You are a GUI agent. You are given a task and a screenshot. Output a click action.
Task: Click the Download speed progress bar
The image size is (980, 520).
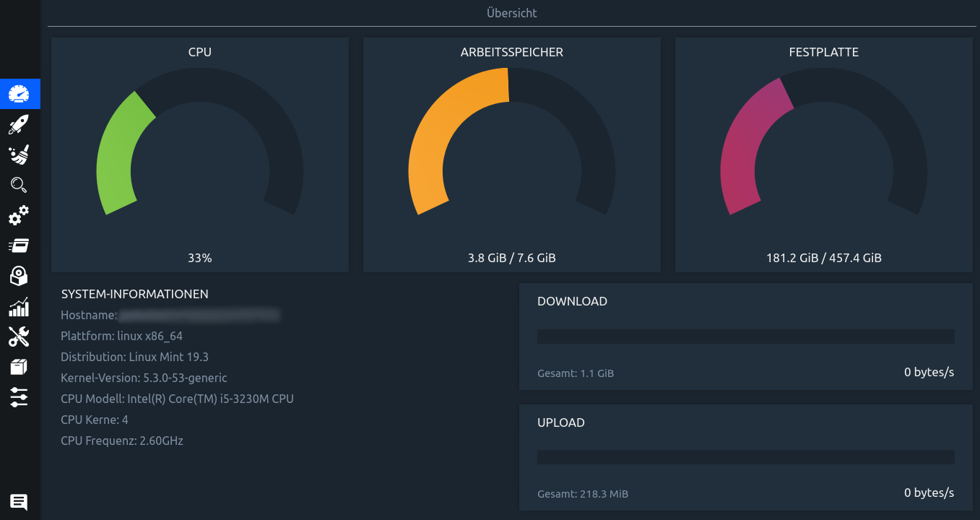point(746,337)
